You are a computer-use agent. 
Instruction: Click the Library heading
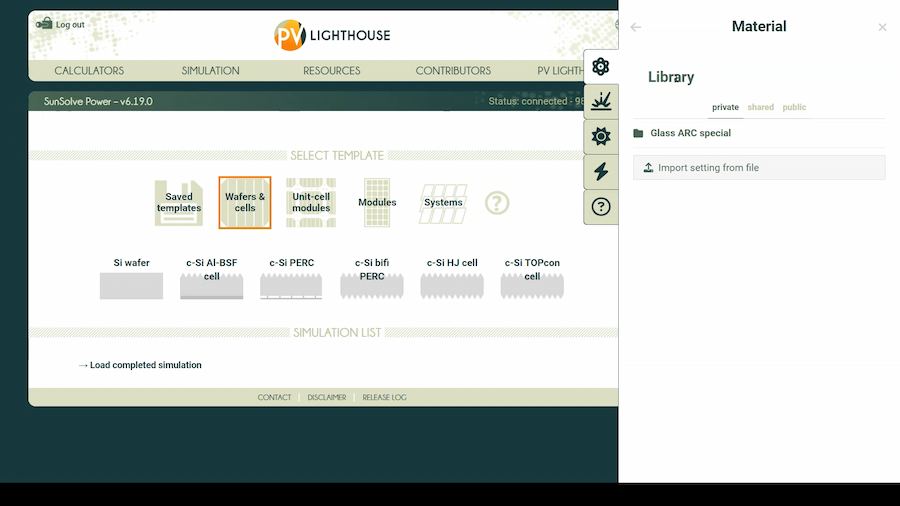tap(671, 77)
